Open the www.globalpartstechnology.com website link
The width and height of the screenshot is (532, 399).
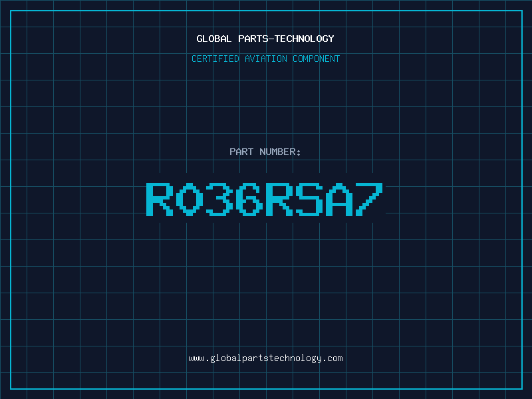click(265, 358)
